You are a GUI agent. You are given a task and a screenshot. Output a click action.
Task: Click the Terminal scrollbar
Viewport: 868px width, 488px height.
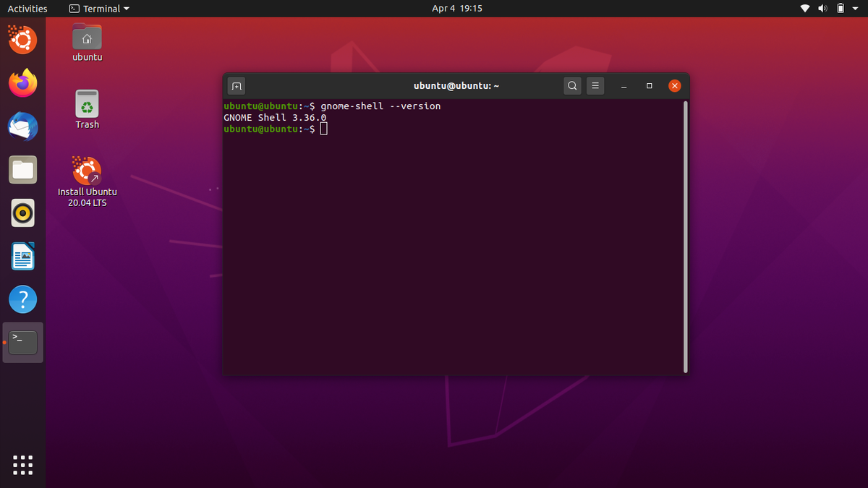[685, 237]
